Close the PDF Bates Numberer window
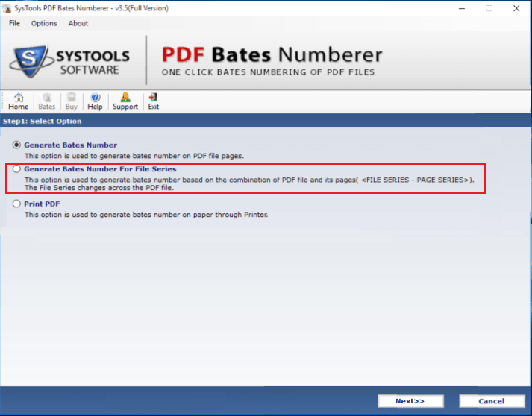This screenshot has height=416, width=532. [516, 8]
